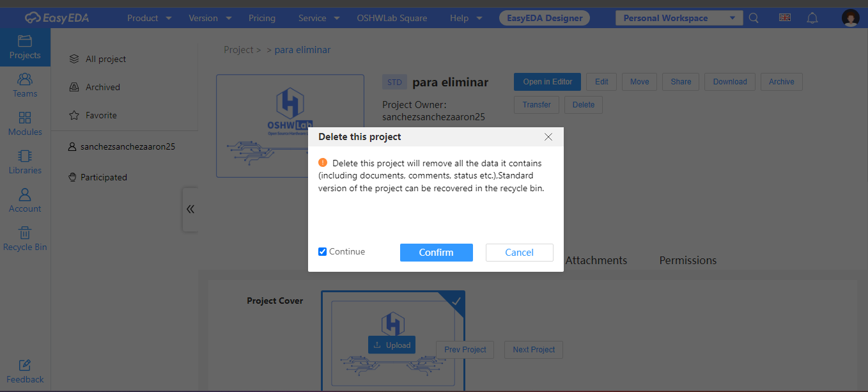The height and width of the screenshot is (392, 868).
Task: Select sanchezsanchezaaron25 user entry
Action: [121, 146]
